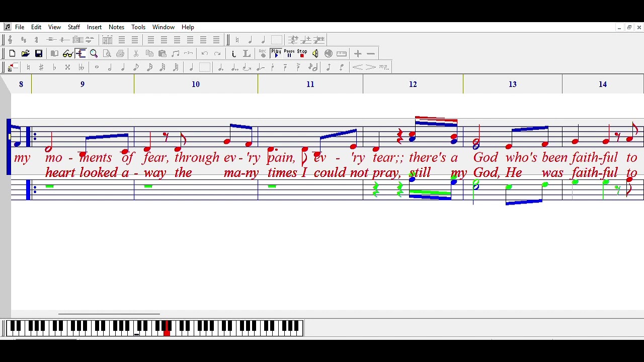Open the Edit menu
The height and width of the screenshot is (362, 644).
(36, 27)
